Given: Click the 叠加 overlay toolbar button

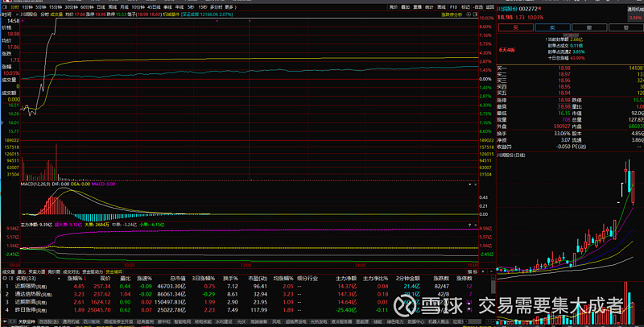Looking at the screenshot, I should click(x=406, y=7).
